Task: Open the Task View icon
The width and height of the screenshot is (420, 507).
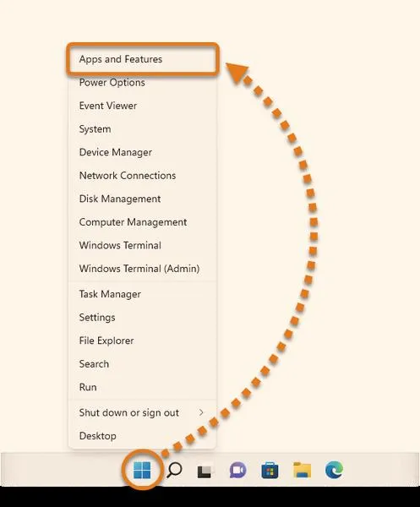Action: click(x=205, y=472)
